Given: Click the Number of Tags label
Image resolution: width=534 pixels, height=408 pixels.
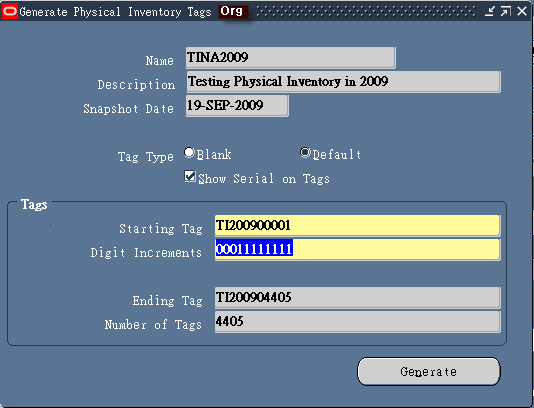Looking at the screenshot, I should (x=153, y=325).
